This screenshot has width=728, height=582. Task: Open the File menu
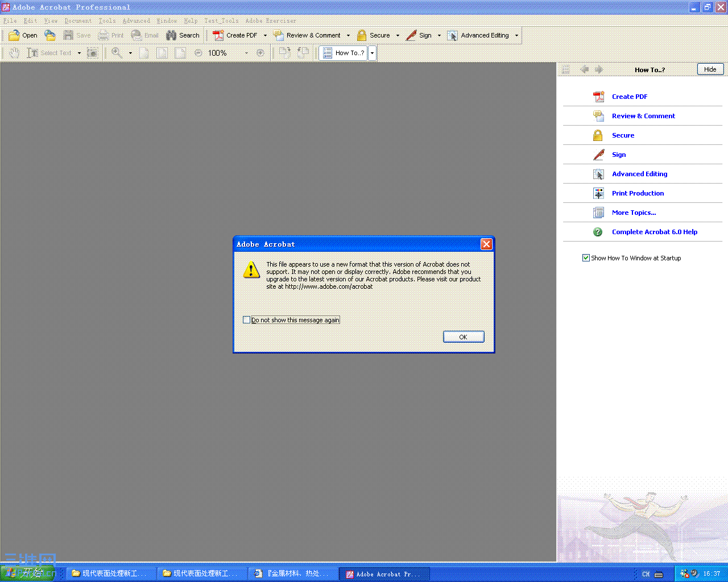point(10,20)
